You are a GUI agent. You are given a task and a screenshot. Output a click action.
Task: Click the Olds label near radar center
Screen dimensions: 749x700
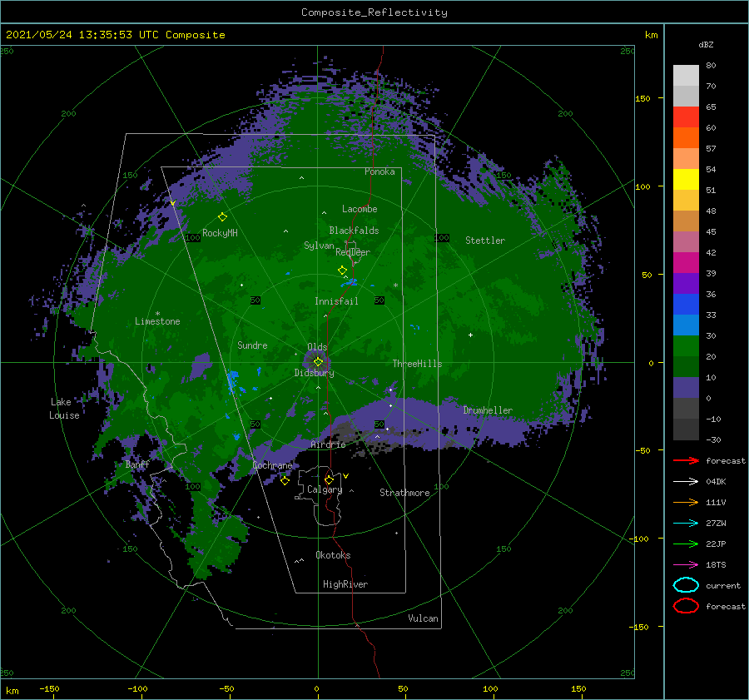pyautogui.click(x=317, y=347)
